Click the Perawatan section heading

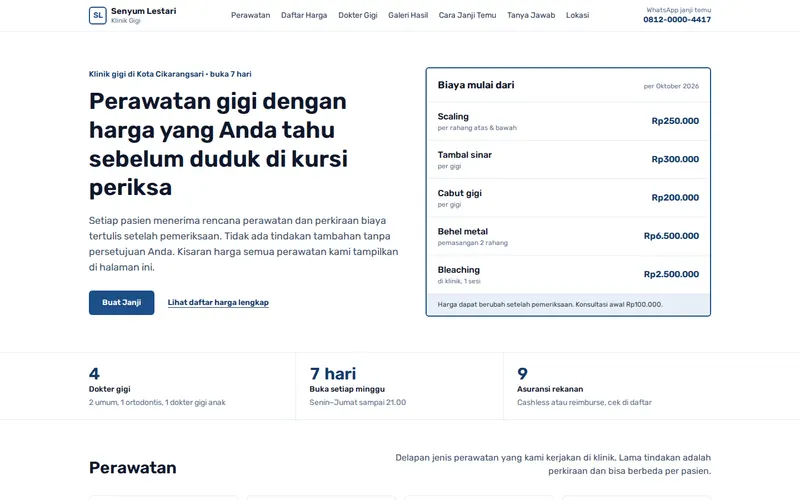[133, 468]
